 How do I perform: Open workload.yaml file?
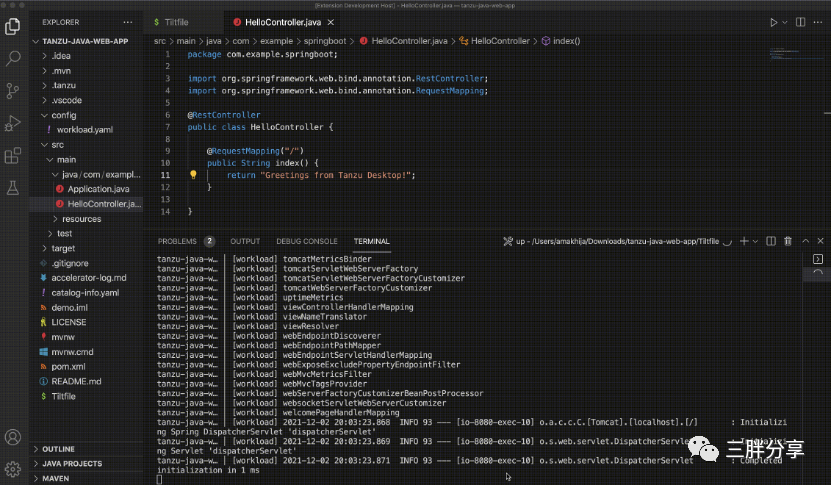pyautogui.click(x=86, y=129)
